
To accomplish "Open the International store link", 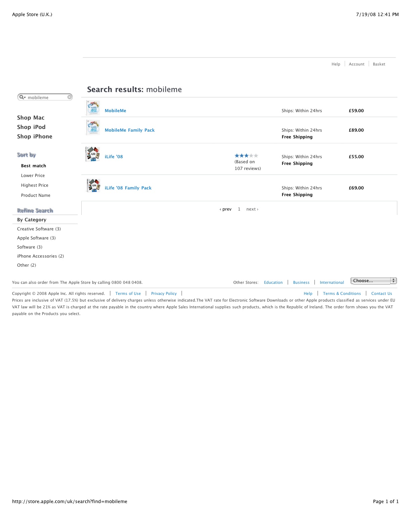I will [332, 283].
